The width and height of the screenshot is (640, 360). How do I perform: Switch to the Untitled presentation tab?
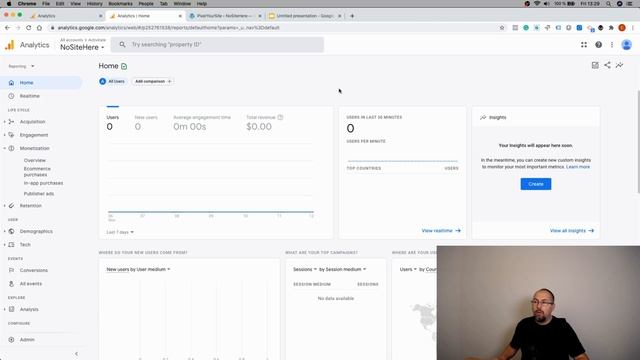[x=304, y=16]
